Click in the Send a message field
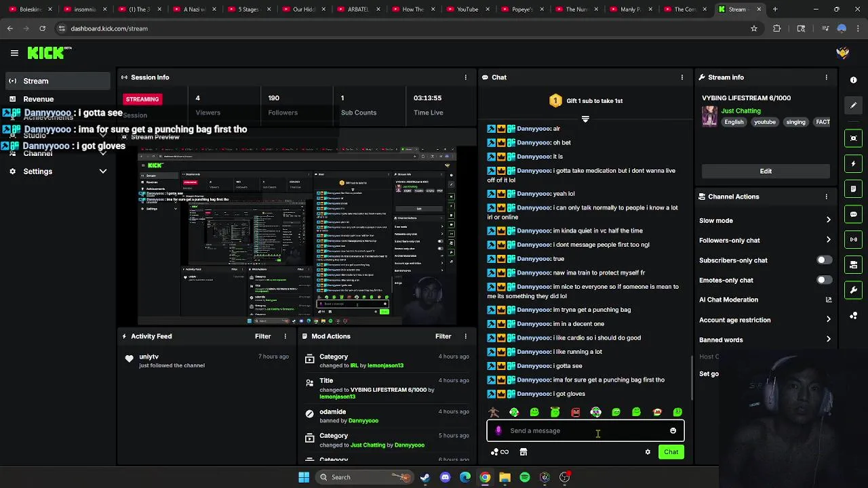868x488 pixels. 585,430
